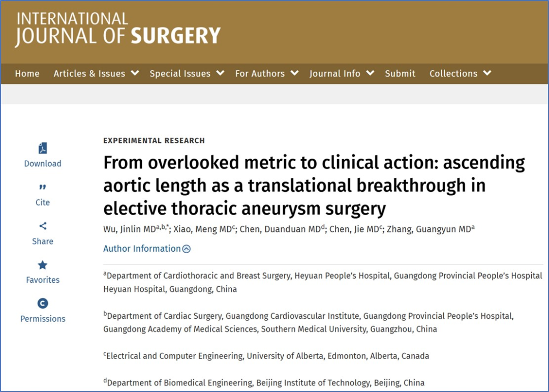Click the Experimental Research category label
Image resolution: width=549 pixels, height=392 pixels.
coord(154,140)
